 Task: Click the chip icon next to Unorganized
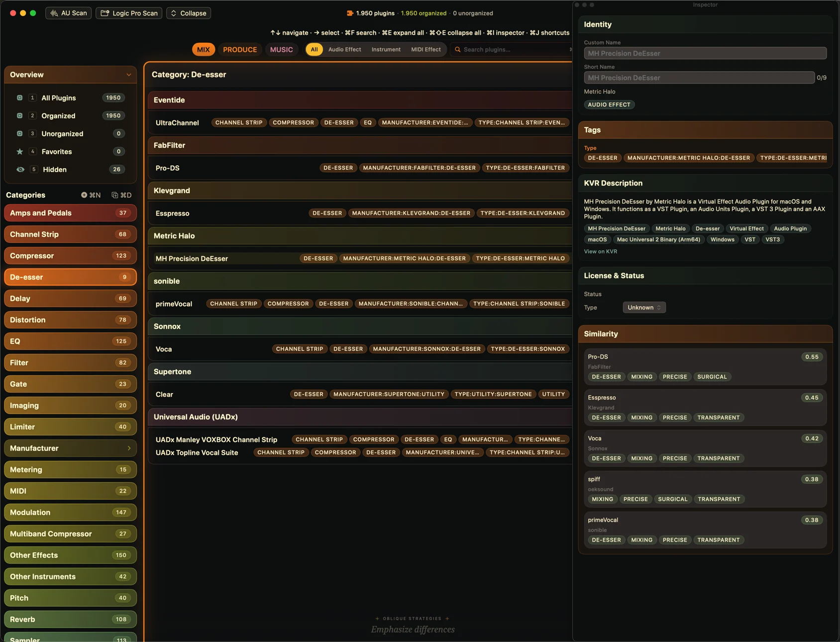click(20, 133)
